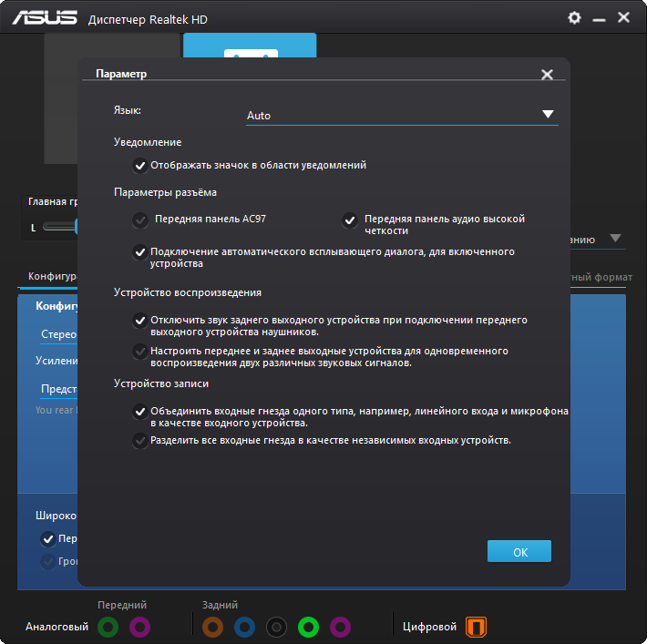The image size is (647, 644).
Task: Click the Параметры разъёма heading
Action: coord(165,193)
